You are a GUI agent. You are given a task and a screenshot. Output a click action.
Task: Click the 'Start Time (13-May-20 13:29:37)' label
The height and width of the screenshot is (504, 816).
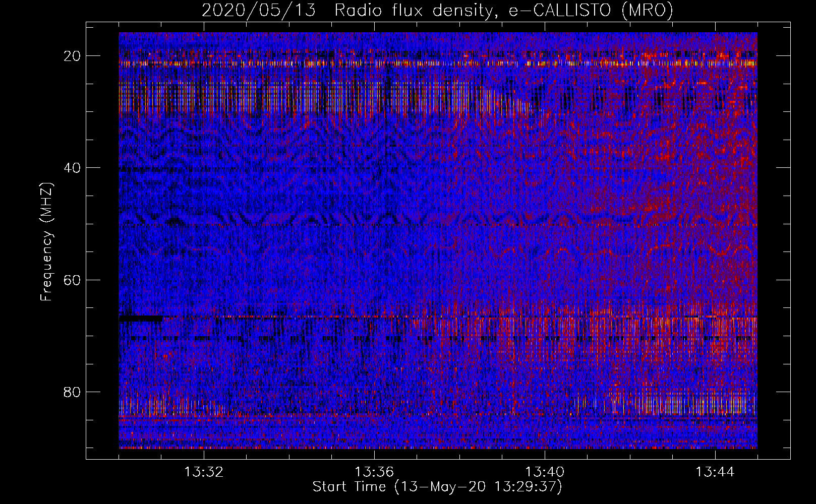(x=437, y=487)
